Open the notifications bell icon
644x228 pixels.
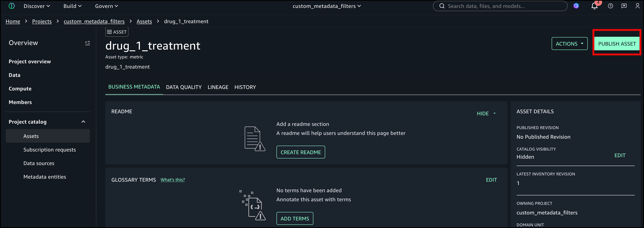point(594,6)
